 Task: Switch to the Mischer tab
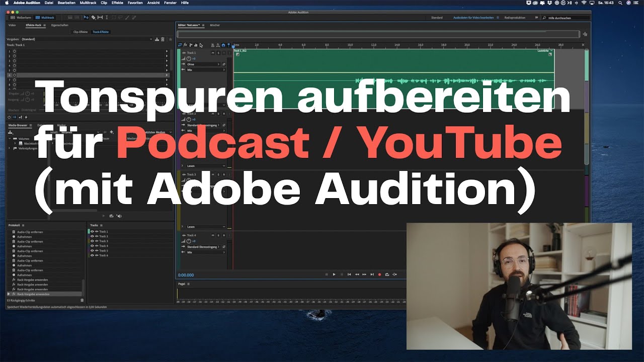(x=215, y=25)
